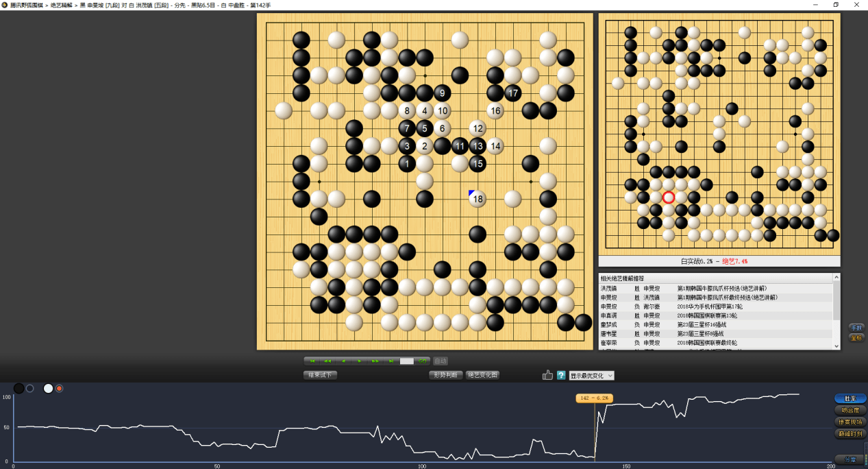Image resolution: width=868 pixels, height=469 pixels.
Task: Click the Tencent Fox Go app icon
Action: 4,4
